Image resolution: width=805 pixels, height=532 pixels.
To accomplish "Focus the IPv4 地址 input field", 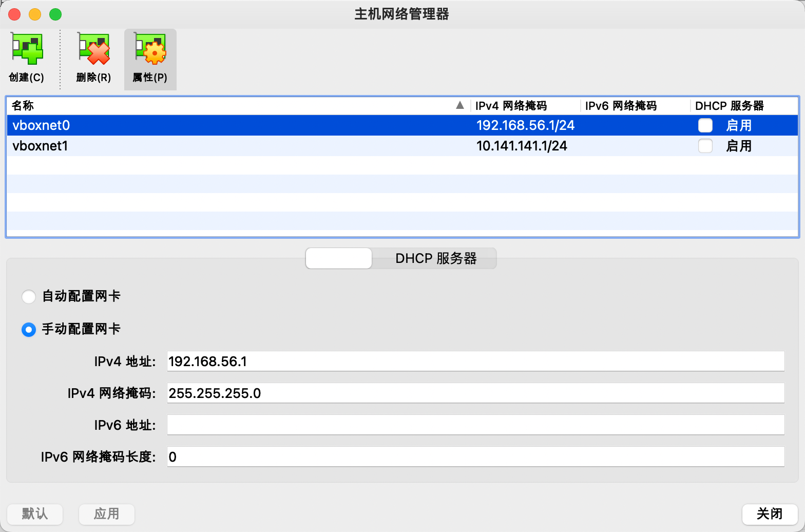I will [476, 362].
